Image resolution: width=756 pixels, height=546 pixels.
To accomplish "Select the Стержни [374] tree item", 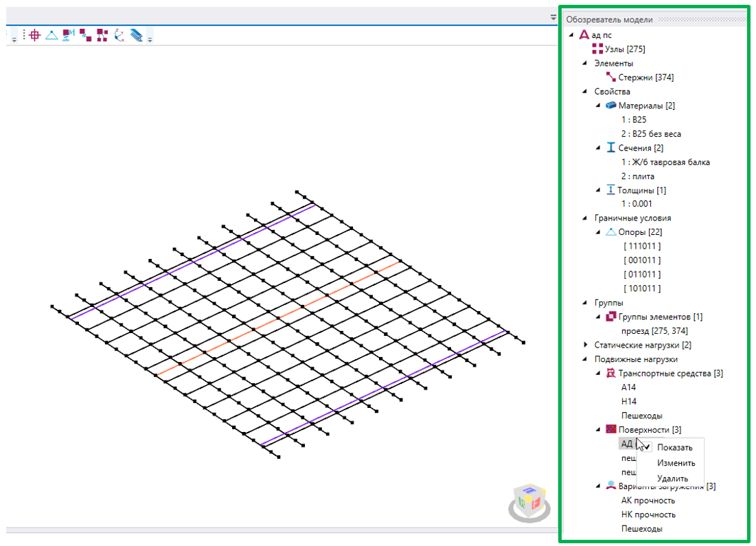I will click(646, 77).
